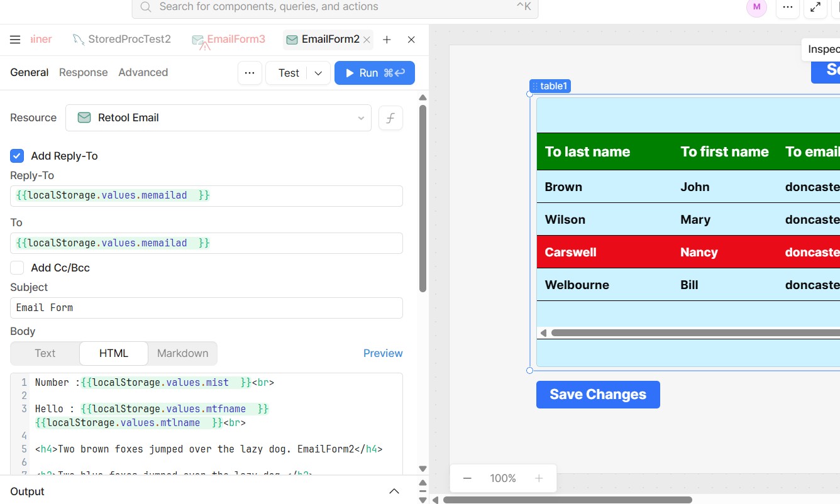The width and height of the screenshot is (840, 504).
Task: Add a new query with plus icon
Action: click(x=387, y=40)
